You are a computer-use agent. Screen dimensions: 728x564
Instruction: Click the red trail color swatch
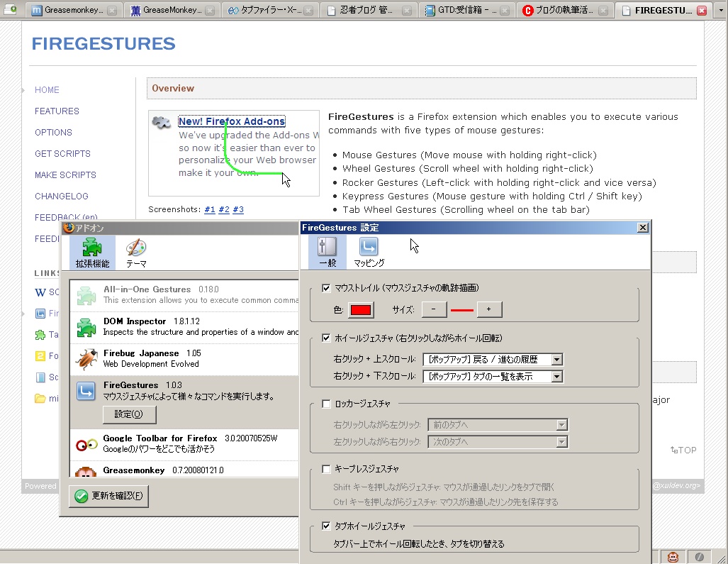pyautogui.click(x=361, y=310)
